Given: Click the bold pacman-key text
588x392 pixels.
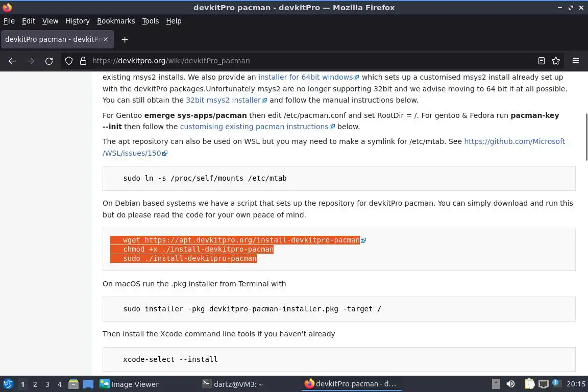Looking at the screenshot, I should [535, 115].
